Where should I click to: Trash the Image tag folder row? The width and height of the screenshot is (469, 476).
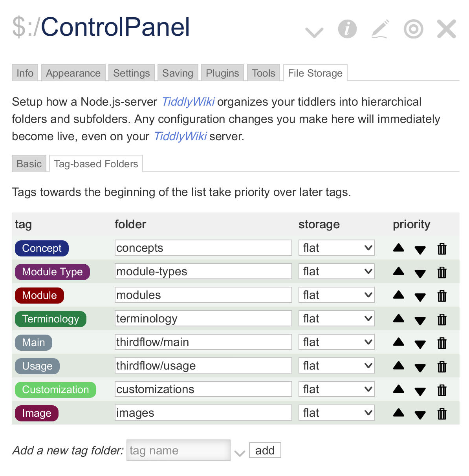click(442, 414)
